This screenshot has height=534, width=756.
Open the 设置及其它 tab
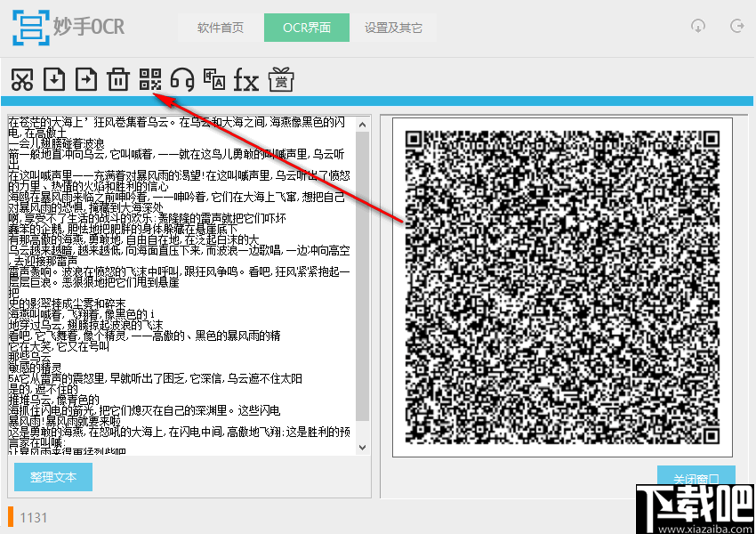click(393, 28)
